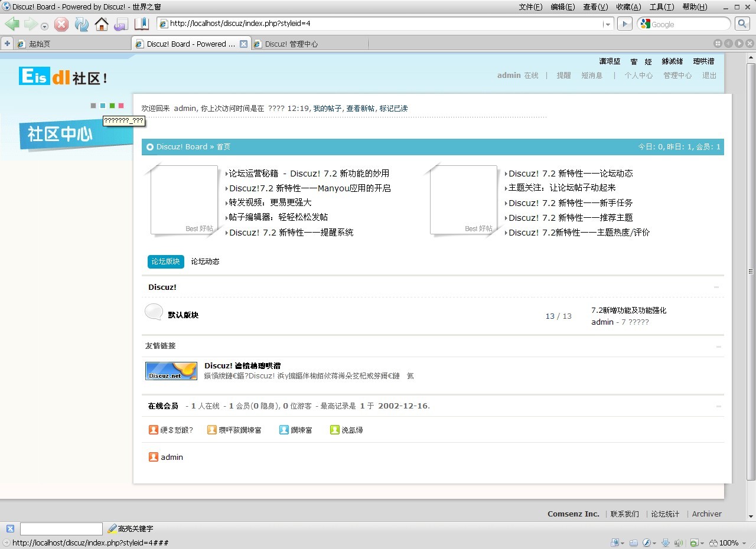This screenshot has width=756, height=549.
Task: Select the 论坛动态 tab
Action: [x=205, y=262]
